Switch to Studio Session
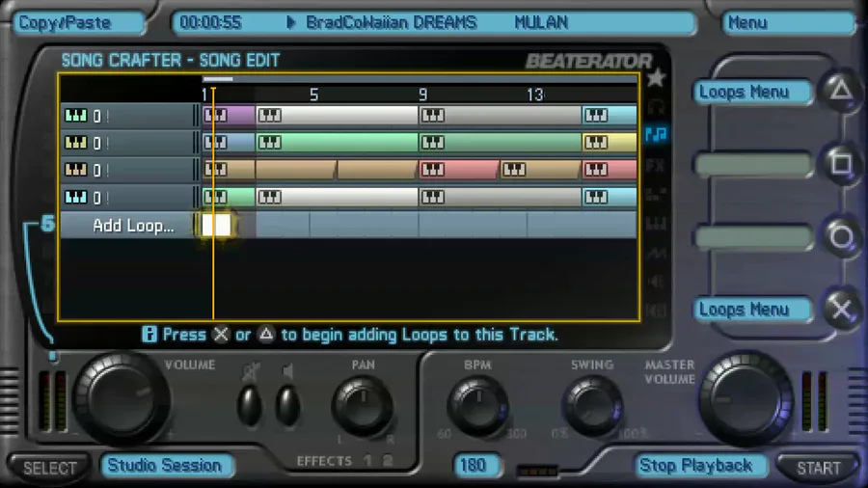Viewport: 868px width, 488px height. pyautogui.click(x=167, y=465)
